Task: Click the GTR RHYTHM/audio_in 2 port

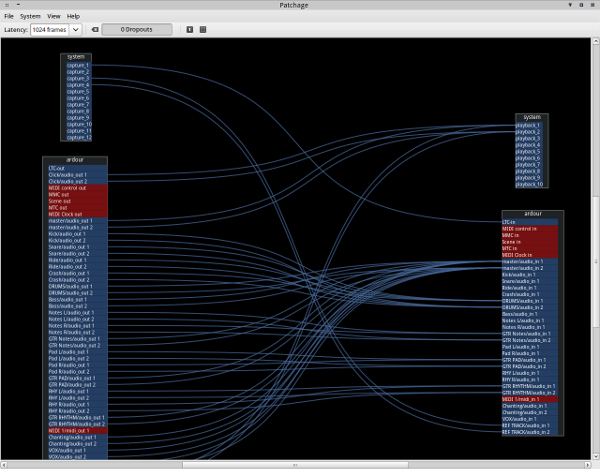Action: [530, 392]
